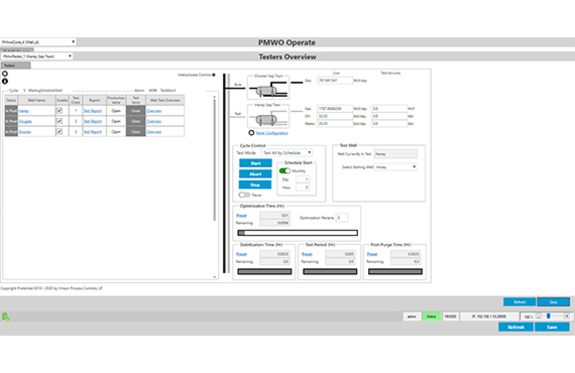Open Test Report for test order 1 well
This screenshot has width=575, height=373.
pyautogui.click(x=92, y=111)
